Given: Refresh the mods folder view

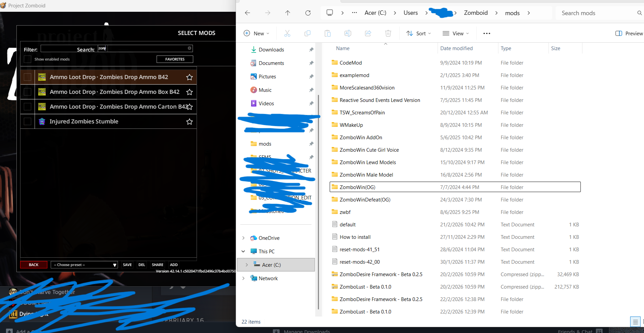Looking at the screenshot, I should point(308,13).
